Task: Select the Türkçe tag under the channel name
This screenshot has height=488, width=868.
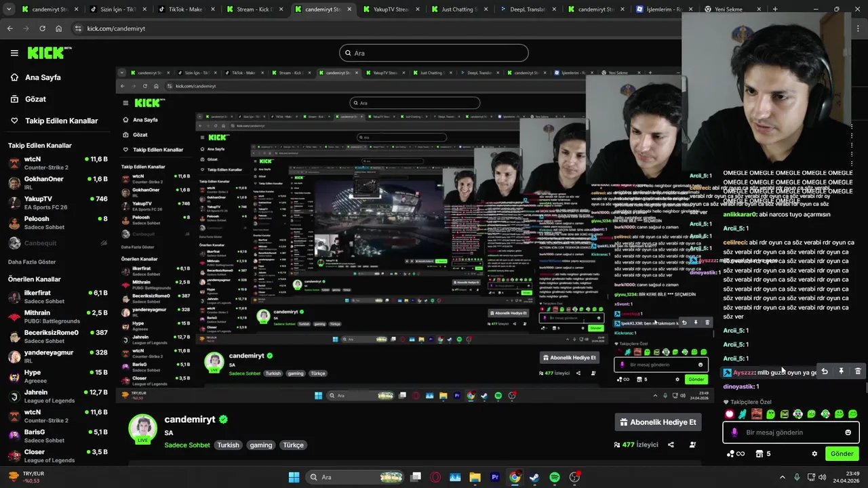Action: click(x=294, y=445)
